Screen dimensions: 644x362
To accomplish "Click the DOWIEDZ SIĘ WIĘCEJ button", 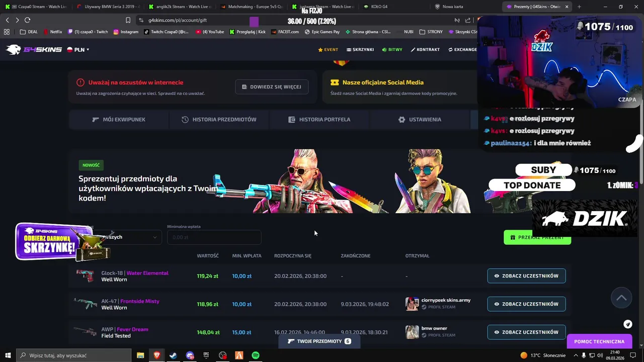I will (x=272, y=86).
